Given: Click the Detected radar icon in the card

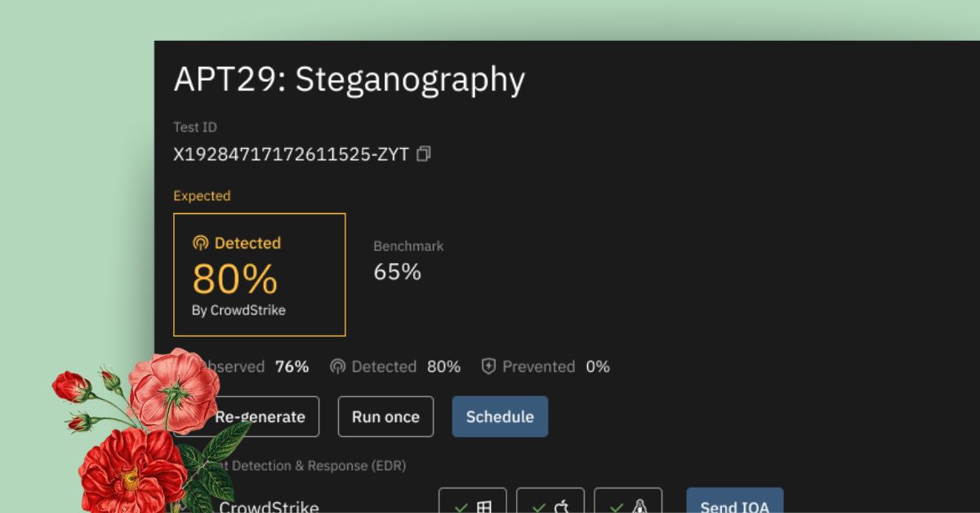Looking at the screenshot, I should 200,243.
